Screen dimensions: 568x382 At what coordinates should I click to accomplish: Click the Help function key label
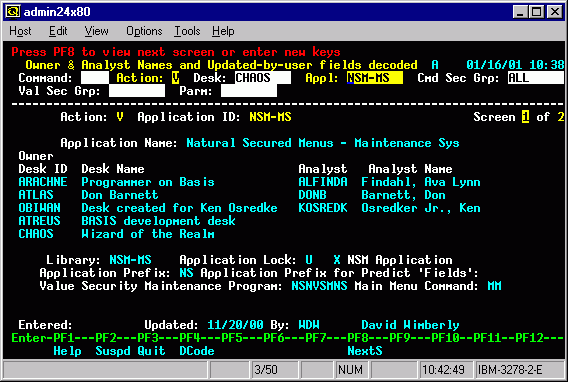coord(67,351)
